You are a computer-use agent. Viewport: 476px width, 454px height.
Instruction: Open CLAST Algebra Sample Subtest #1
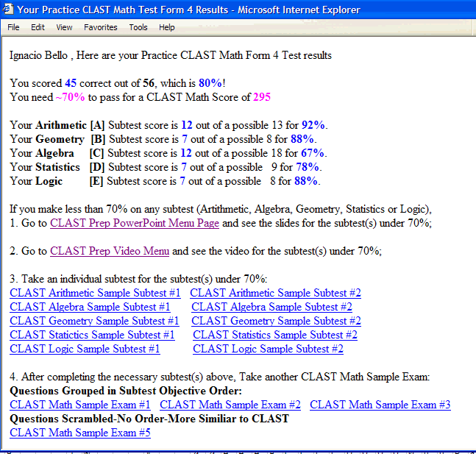pyautogui.click(x=90, y=307)
